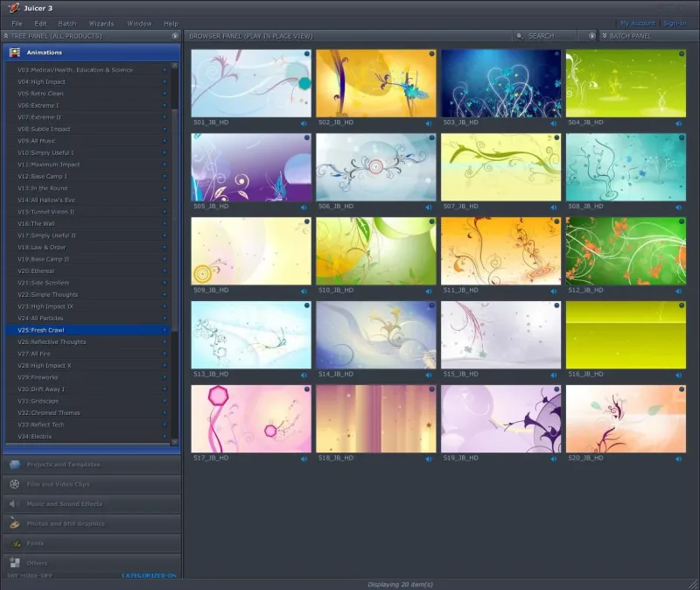Toggle the selection dot on 501_JB_HD

[x=307, y=53]
